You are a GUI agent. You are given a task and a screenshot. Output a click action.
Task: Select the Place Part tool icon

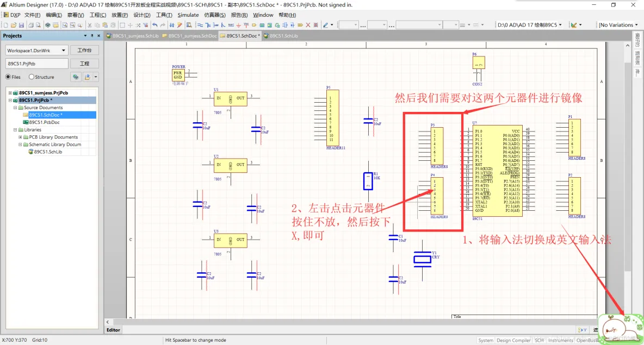tap(254, 25)
